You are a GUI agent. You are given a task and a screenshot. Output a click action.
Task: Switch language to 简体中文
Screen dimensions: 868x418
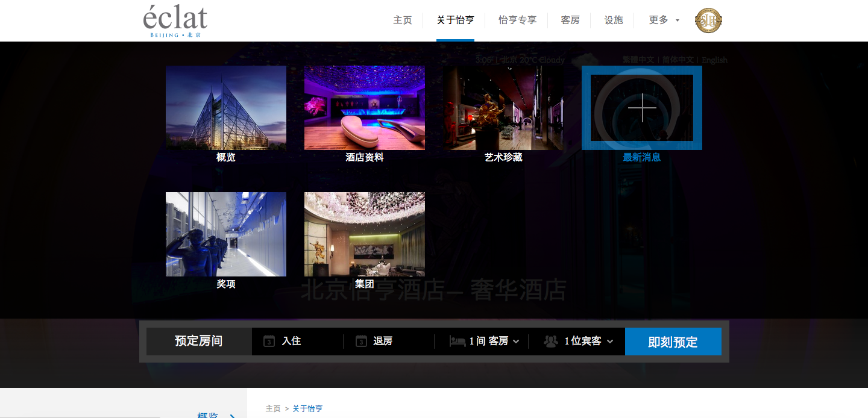click(x=679, y=60)
